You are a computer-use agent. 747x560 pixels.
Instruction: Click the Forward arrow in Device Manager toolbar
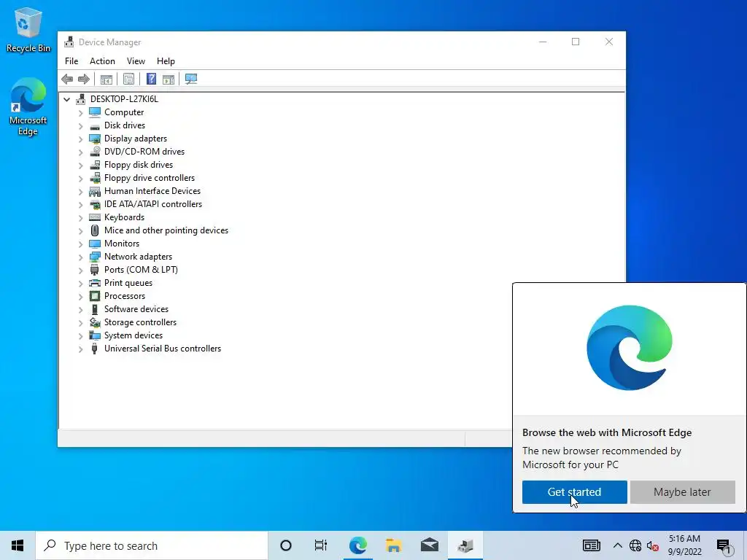84,79
